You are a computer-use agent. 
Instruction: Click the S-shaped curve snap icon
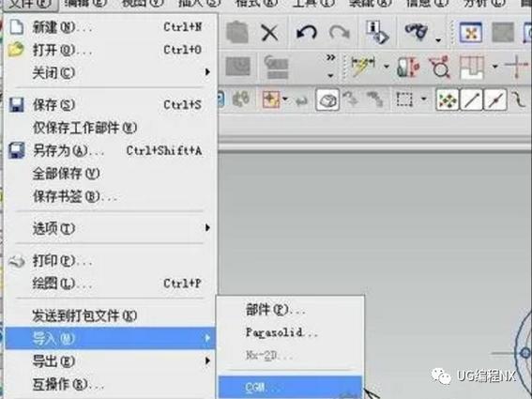pos(518,100)
